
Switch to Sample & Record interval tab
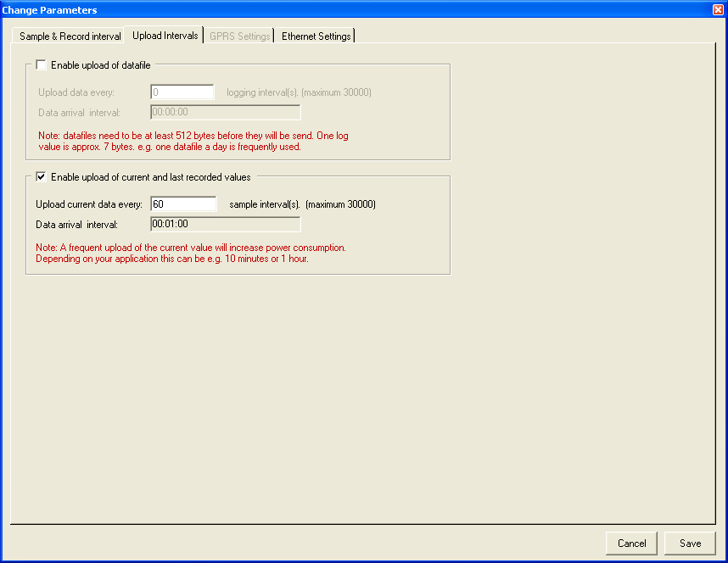pos(70,36)
